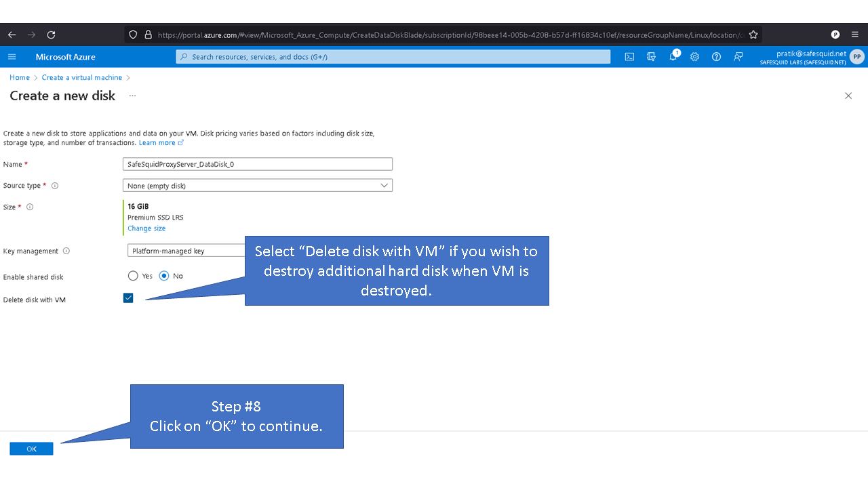Click the Premium SSD LRS text

point(155,218)
